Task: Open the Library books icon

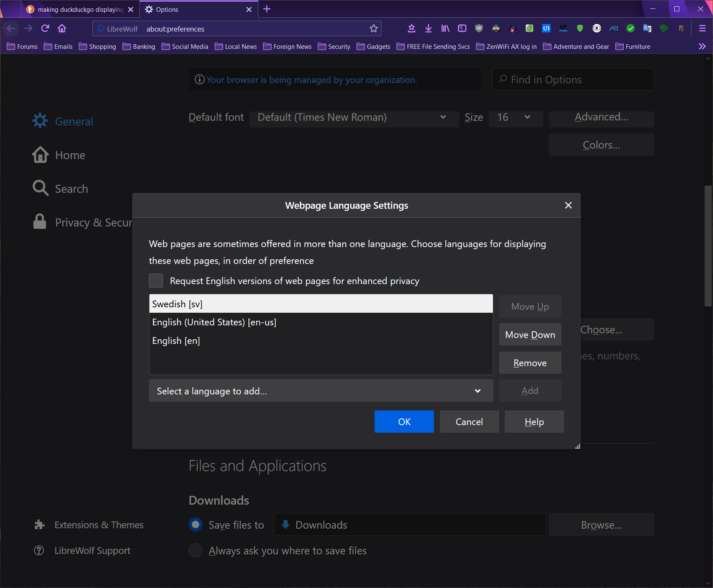Action: click(x=445, y=29)
